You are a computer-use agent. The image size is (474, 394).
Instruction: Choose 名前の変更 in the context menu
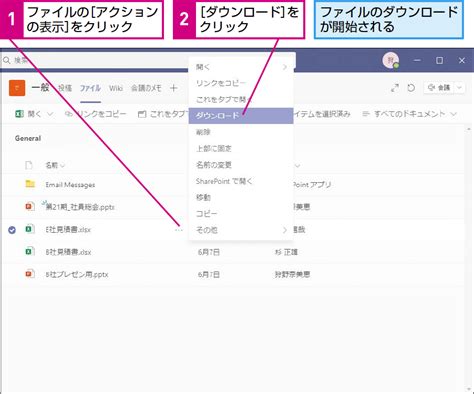pos(241,165)
